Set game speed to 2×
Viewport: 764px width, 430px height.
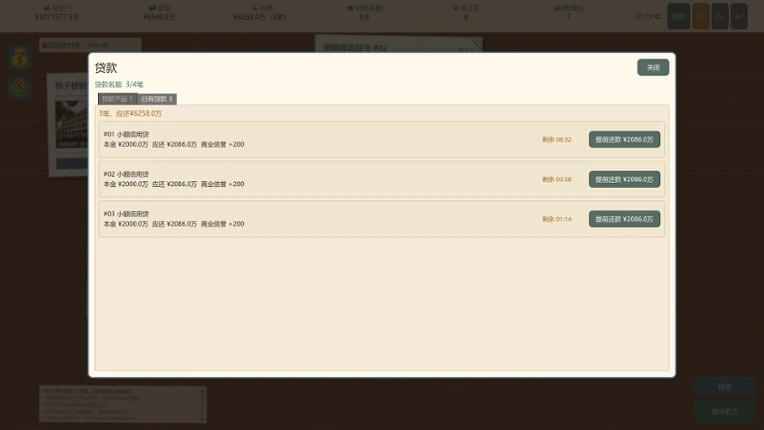pos(720,17)
